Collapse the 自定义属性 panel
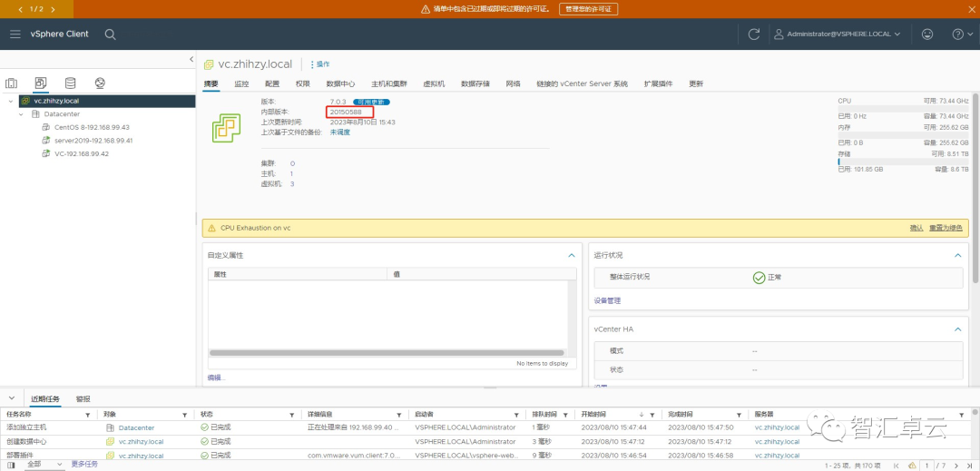Screen dimensions: 980x471 (x=572, y=256)
